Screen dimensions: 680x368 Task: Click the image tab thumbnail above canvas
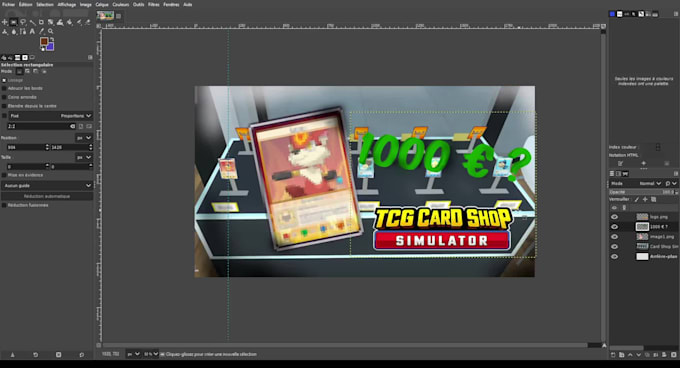(x=105, y=16)
